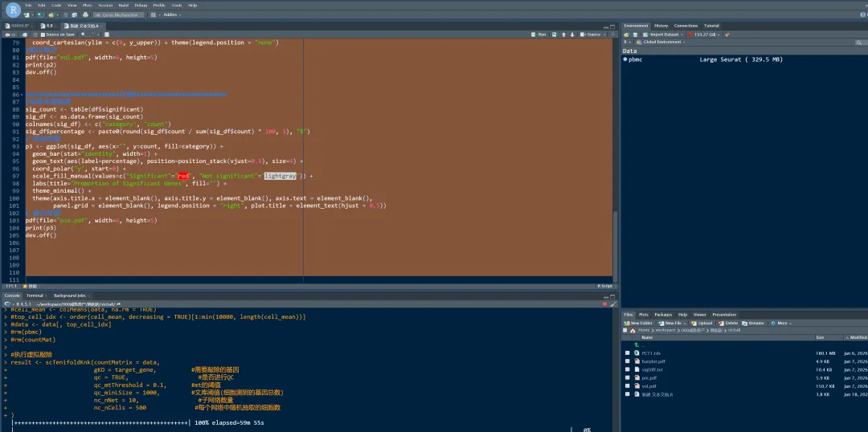
Task: Click the load workspace icon in Environment
Action: [627, 35]
